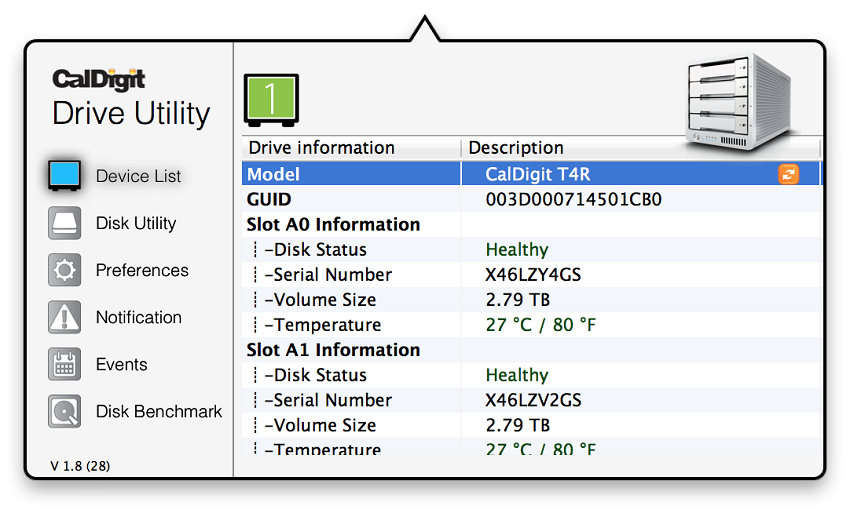Select the green device number 1 icon
This screenshot has height=513, width=850.
[271, 100]
